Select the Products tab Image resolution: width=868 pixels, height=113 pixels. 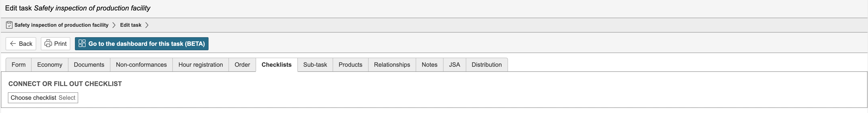[350, 65]
